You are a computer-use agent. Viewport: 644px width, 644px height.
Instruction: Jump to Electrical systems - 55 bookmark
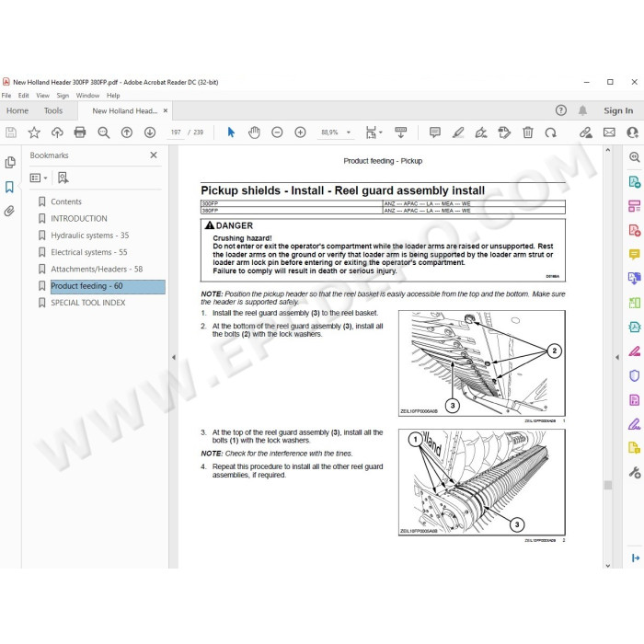pyautogui.click(x=89, y=252)
